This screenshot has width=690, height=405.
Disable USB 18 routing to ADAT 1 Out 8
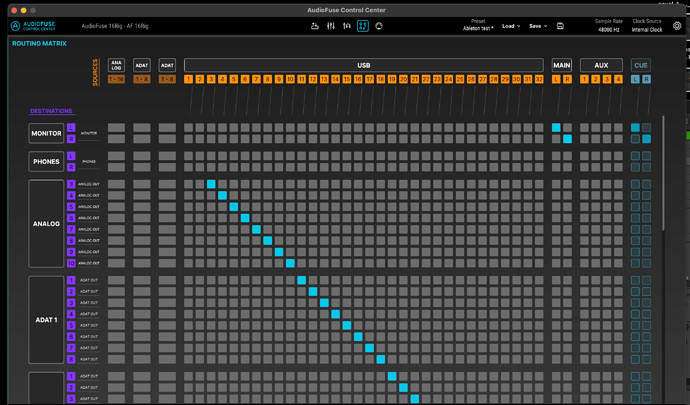click(381, 359)
